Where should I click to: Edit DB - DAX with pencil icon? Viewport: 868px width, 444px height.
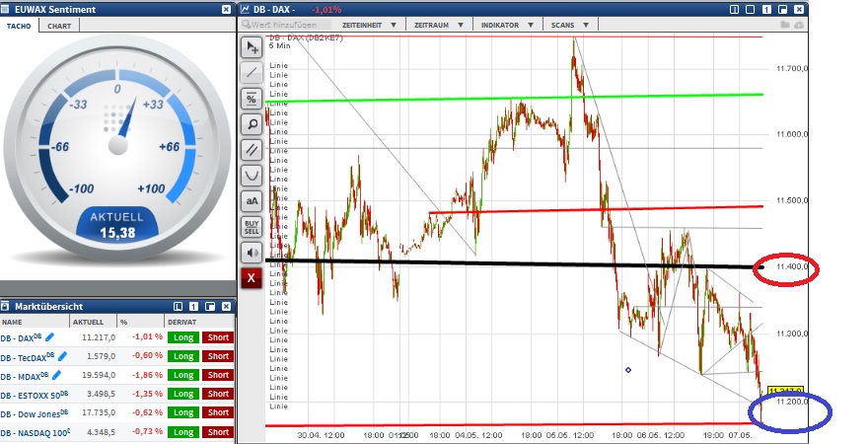[49, 336]
